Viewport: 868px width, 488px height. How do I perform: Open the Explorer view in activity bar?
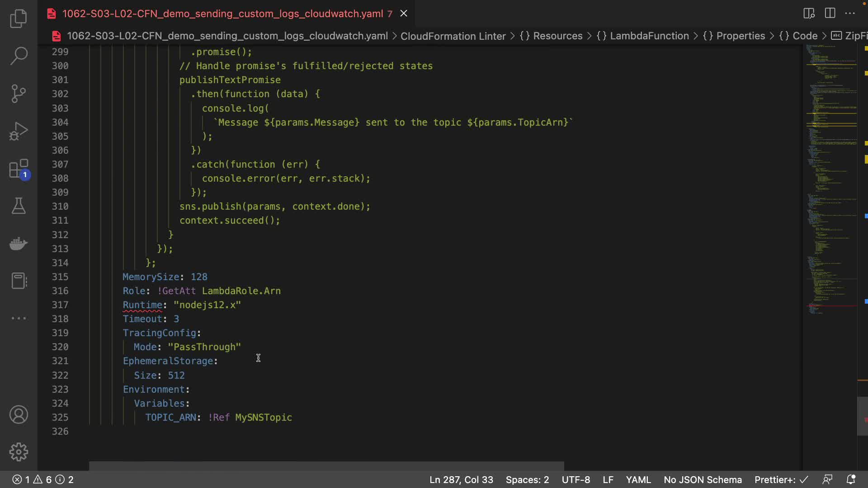(19, 19)
